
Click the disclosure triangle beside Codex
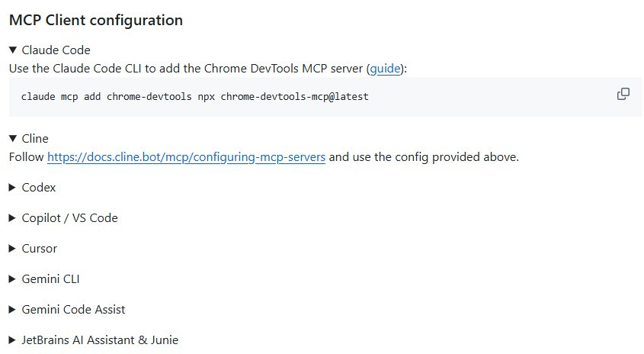coord(13,188)
